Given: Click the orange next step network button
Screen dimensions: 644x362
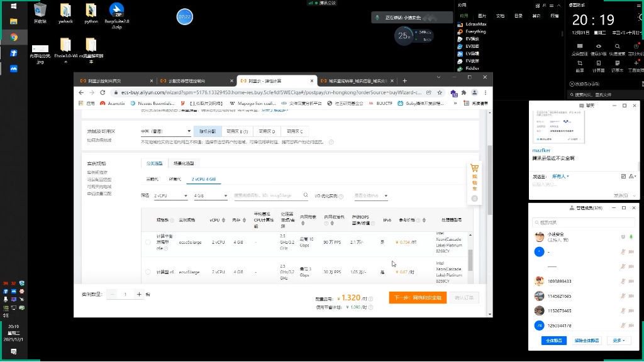Looking at the screenshot, I should click(x=418, y=297).
